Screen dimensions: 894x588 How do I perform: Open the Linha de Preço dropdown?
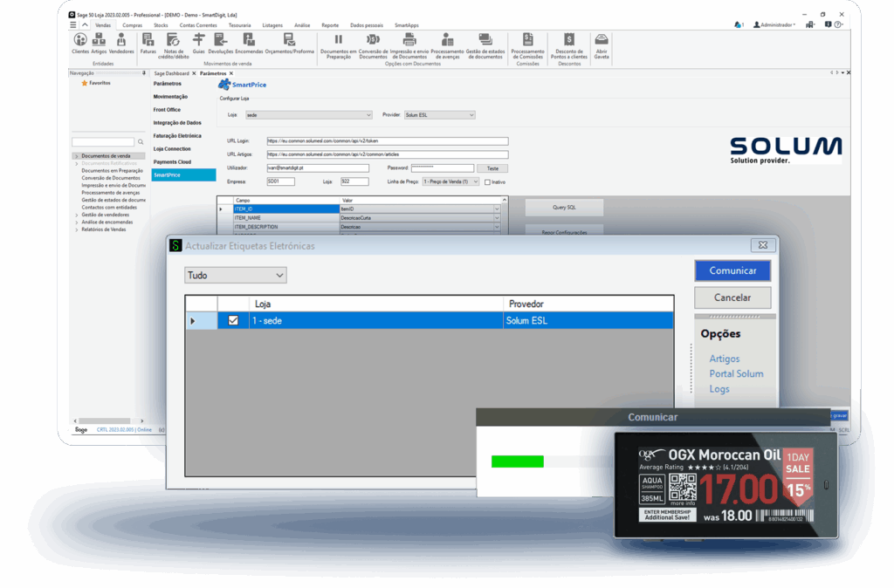tap(450, 181)
